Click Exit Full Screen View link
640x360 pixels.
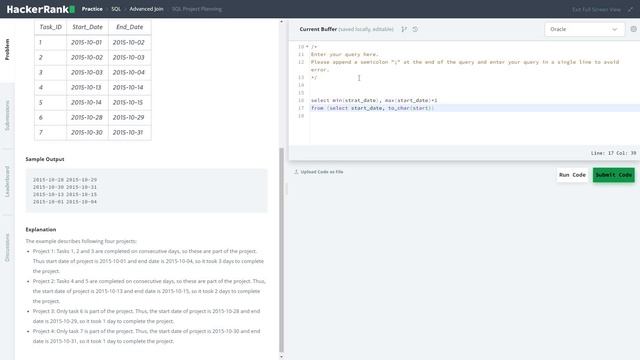(x=596, y=9)
